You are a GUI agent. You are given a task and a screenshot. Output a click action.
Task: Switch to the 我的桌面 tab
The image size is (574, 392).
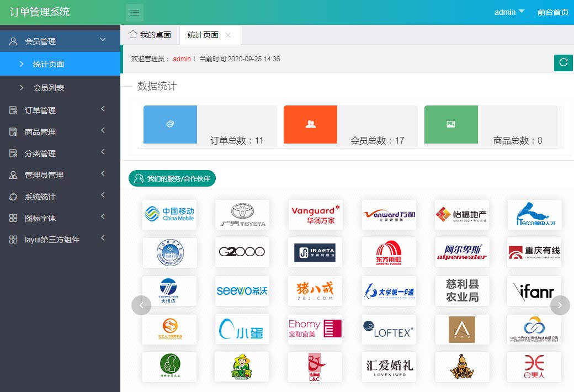150,35
